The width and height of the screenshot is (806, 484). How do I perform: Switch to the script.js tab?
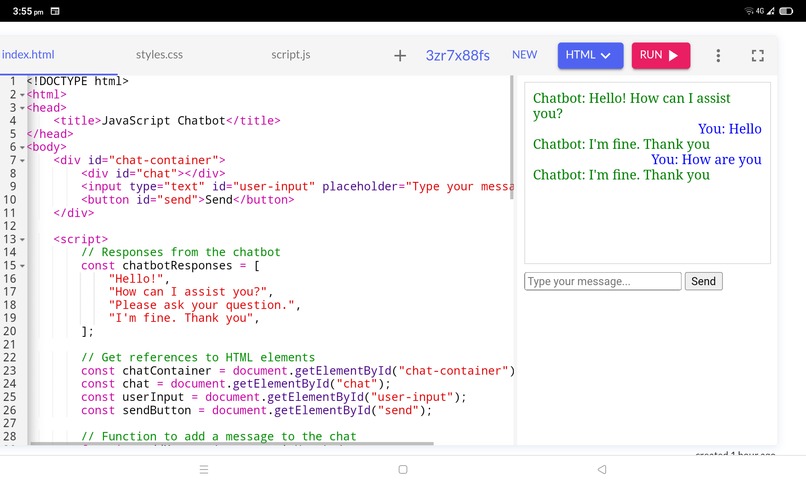pos(291,54)
